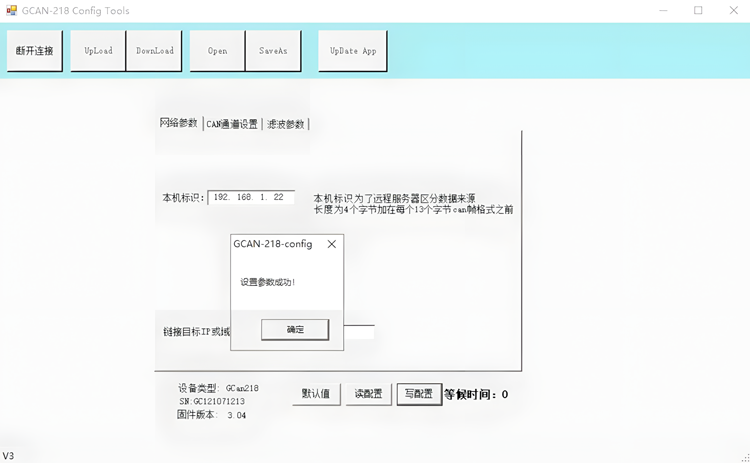The width and height of the screenshot is (750, 463).
Task: Maximize the GCAN-218 Config Tools window
Action: (698, 11)
